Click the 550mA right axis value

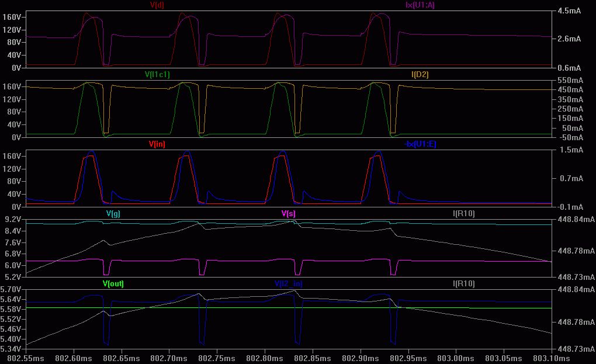(x=570, y=80)
